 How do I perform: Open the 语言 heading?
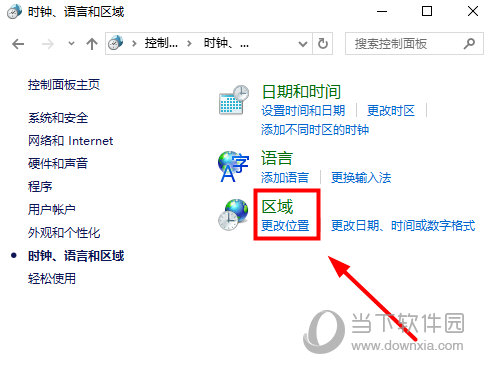pyautogui.click(x=277, y=158)
